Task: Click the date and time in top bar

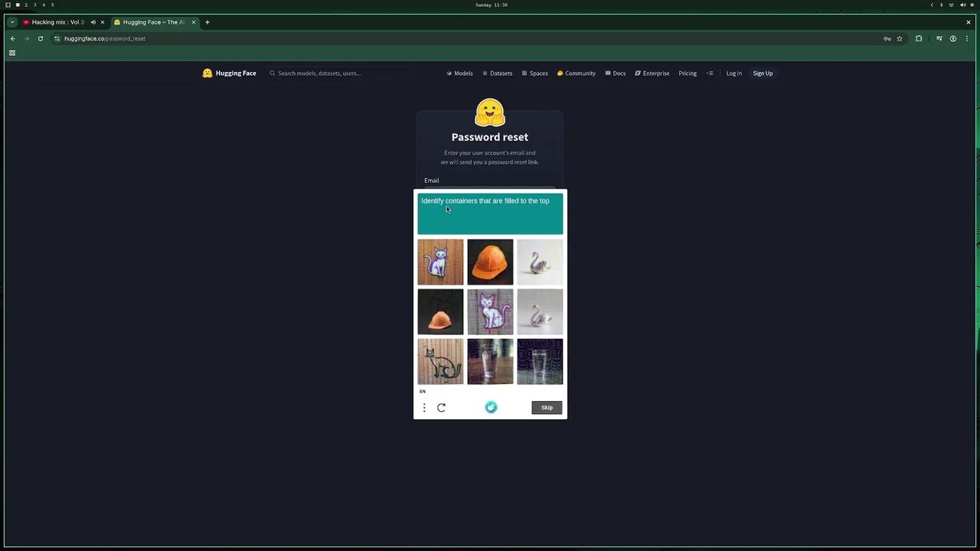Action: point(491,5)
